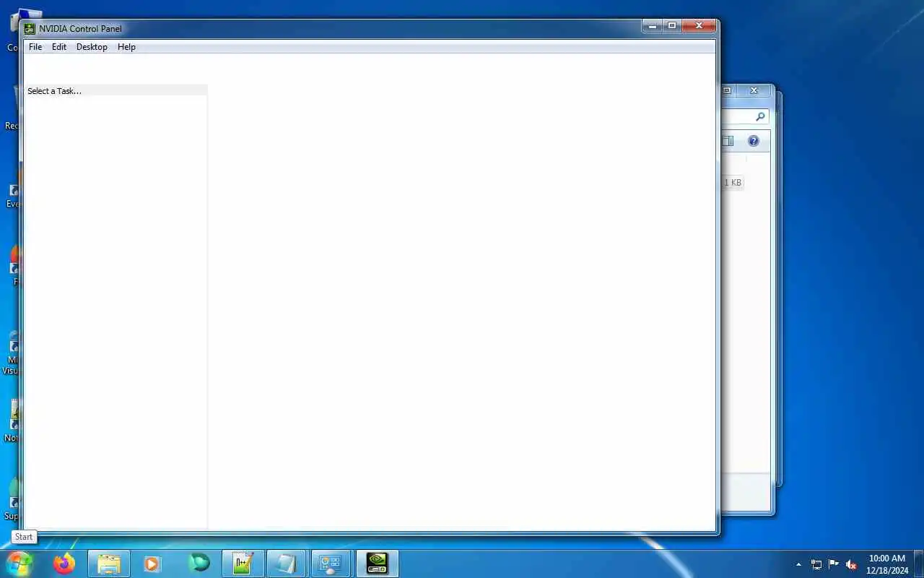Screen dimensions: 924x578
Task: Open Windows Explorer from taskbar
Action: [109, 564]
